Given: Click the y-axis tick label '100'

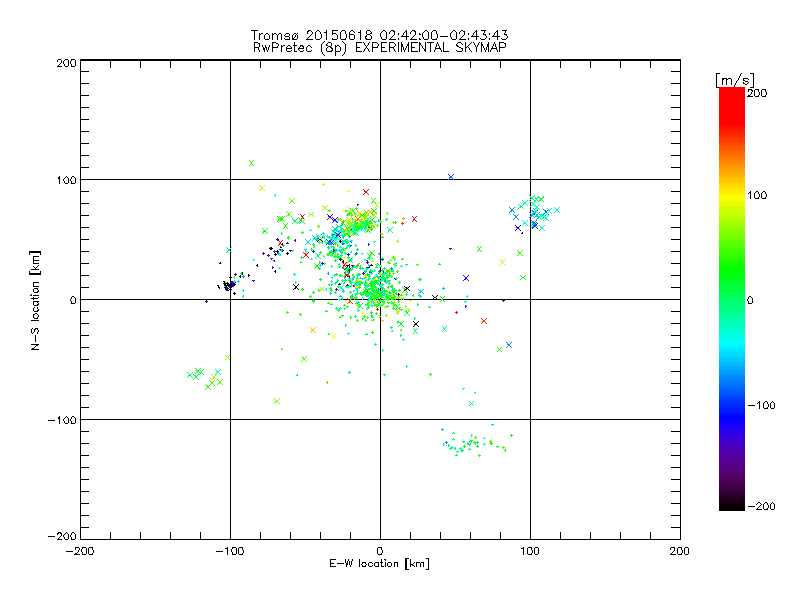Looking at the screenshot, I should (x=66, y=180).
